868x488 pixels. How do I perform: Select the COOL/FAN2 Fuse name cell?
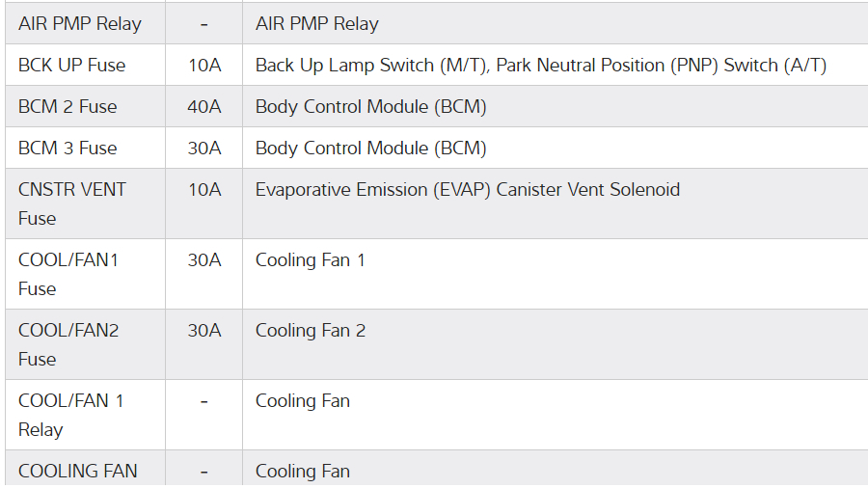point(68,344)
